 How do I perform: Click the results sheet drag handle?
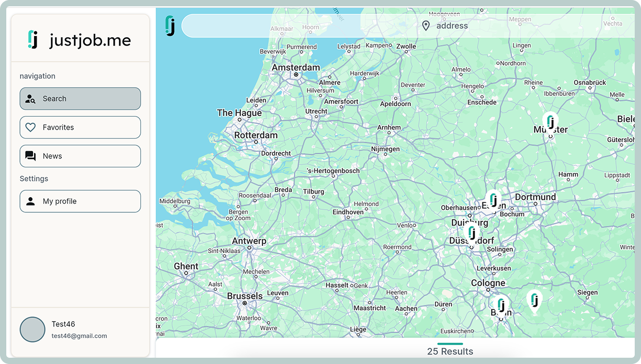click(x=450, y=344)
